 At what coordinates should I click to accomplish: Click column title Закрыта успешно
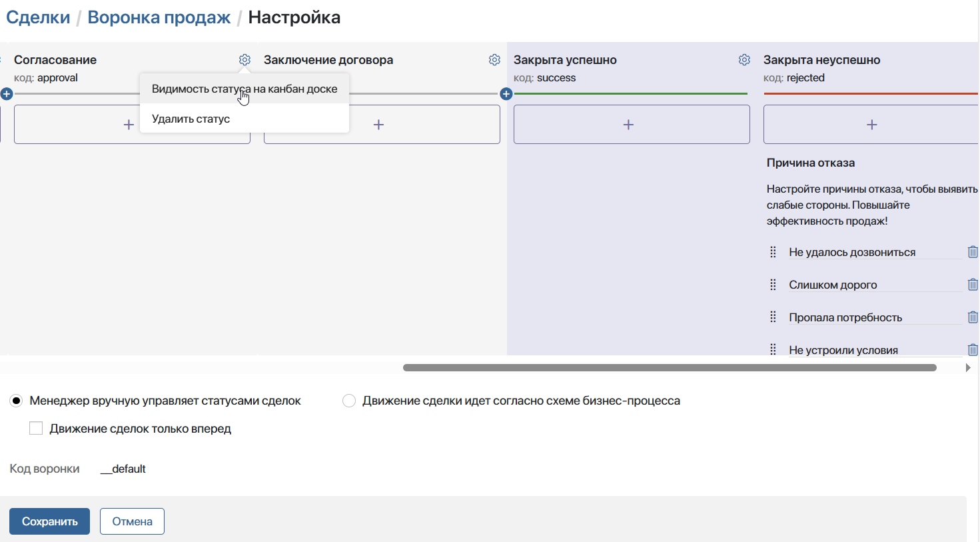coord(565,60)
